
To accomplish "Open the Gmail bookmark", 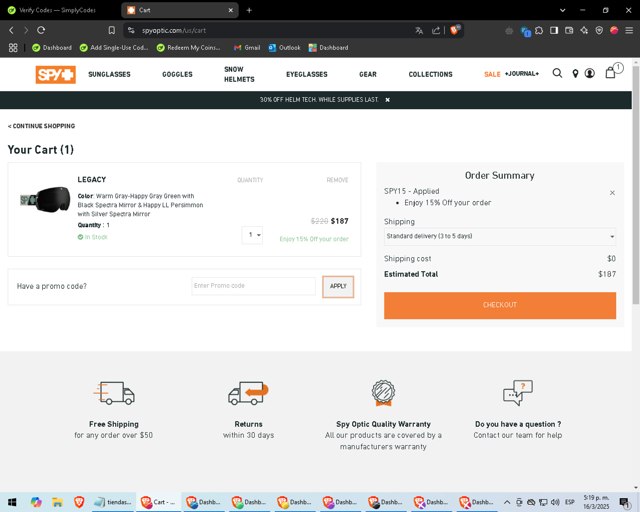I will tap(247, 48).
